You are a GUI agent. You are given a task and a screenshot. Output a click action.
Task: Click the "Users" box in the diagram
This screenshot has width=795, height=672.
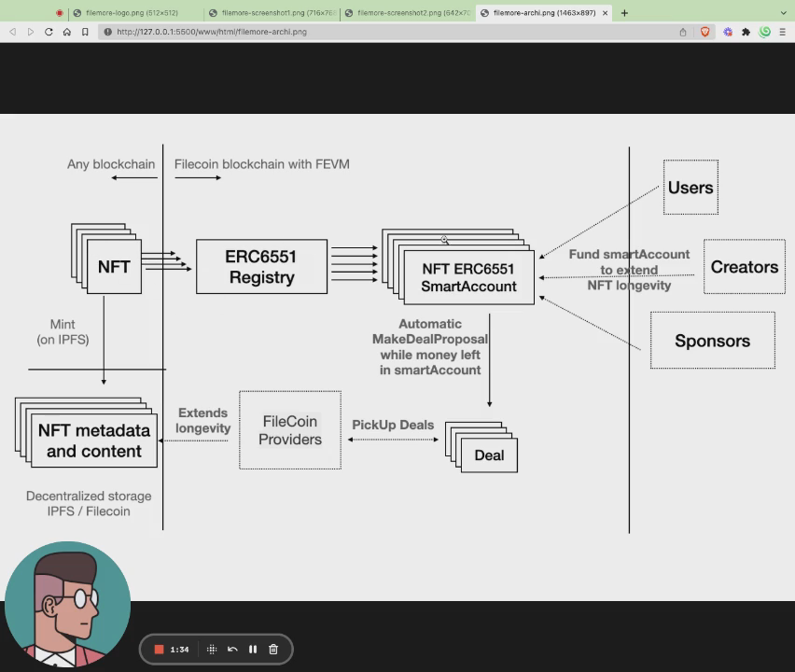690,188
